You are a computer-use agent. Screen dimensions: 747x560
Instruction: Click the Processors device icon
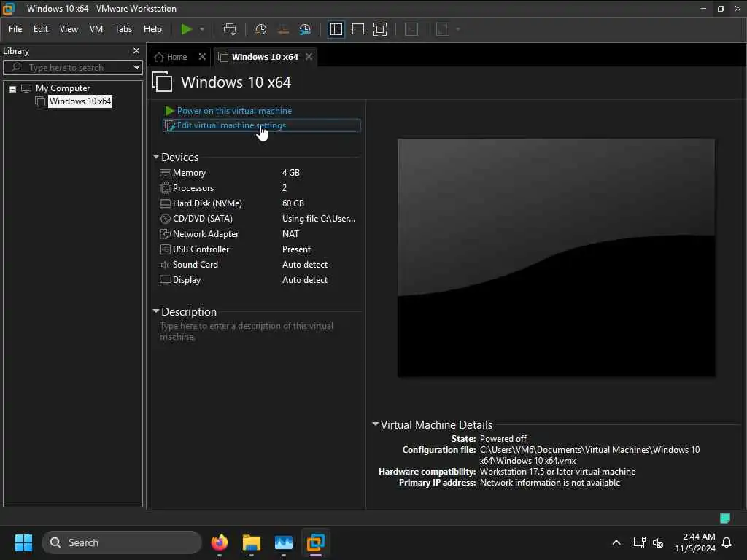coord(166,188)
